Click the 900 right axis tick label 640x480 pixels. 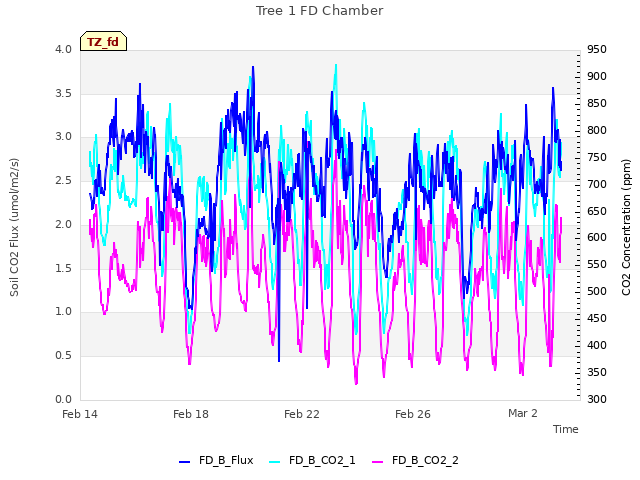597,76
